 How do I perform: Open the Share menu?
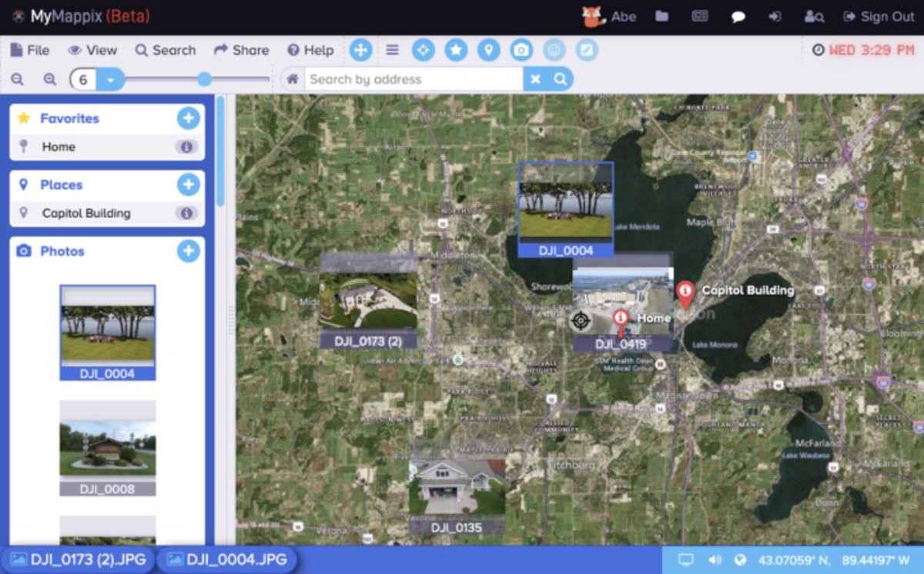pos(241,50)
